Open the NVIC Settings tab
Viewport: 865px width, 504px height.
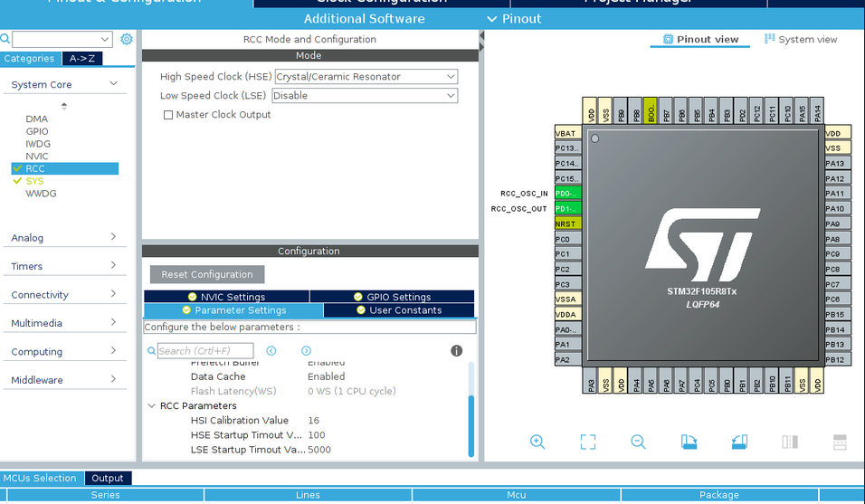pyautogui.click(x=227, y=297)
